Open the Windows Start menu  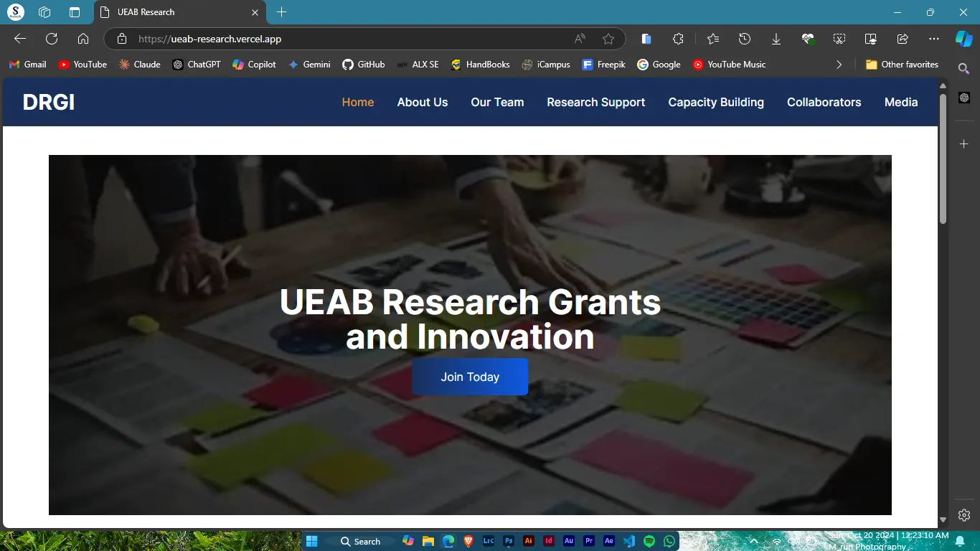click(312, 541)
